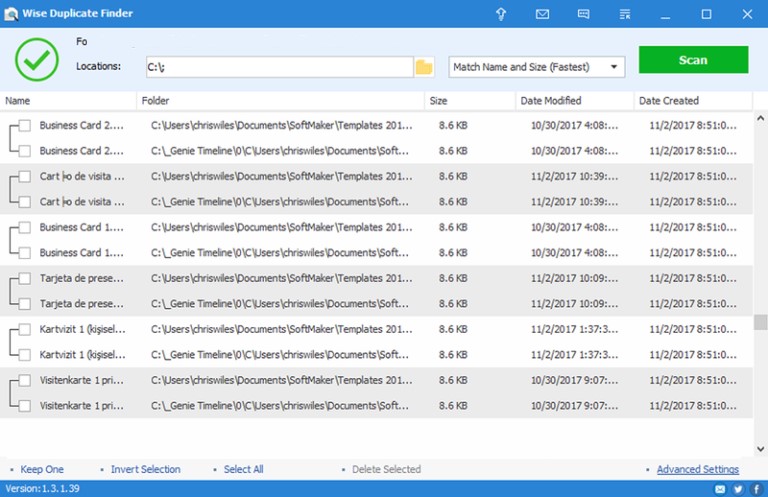
Task: Open the feedback chat icon in title bar
Action: [583, 14]
